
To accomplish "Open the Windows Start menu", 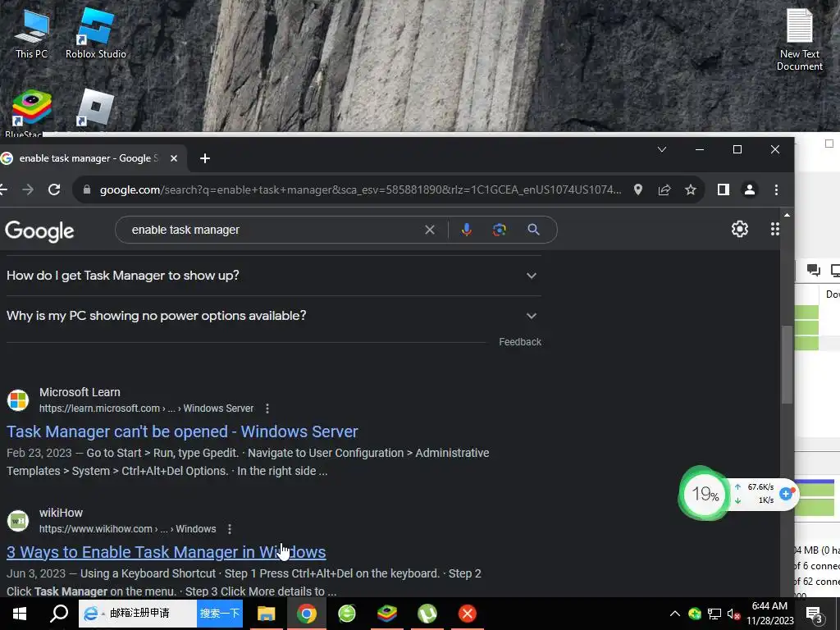I will click(20, 614).
